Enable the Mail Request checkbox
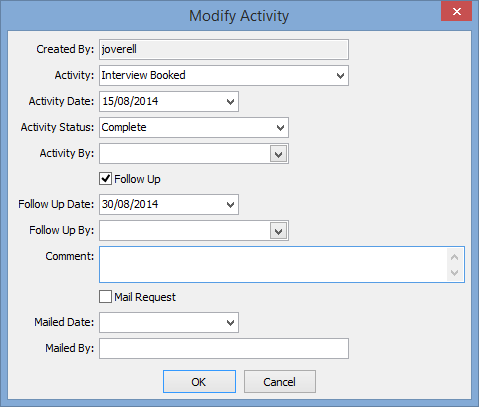Image resolution: width=479 pixels, height=407 pixels. (x=105, y=297)
